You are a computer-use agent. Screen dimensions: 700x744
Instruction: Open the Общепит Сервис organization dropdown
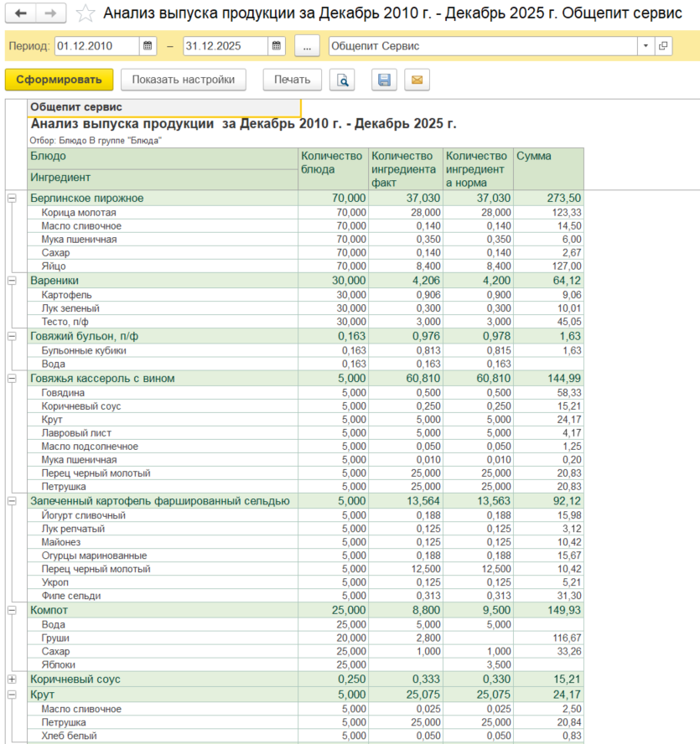click(x=645, y=46)
